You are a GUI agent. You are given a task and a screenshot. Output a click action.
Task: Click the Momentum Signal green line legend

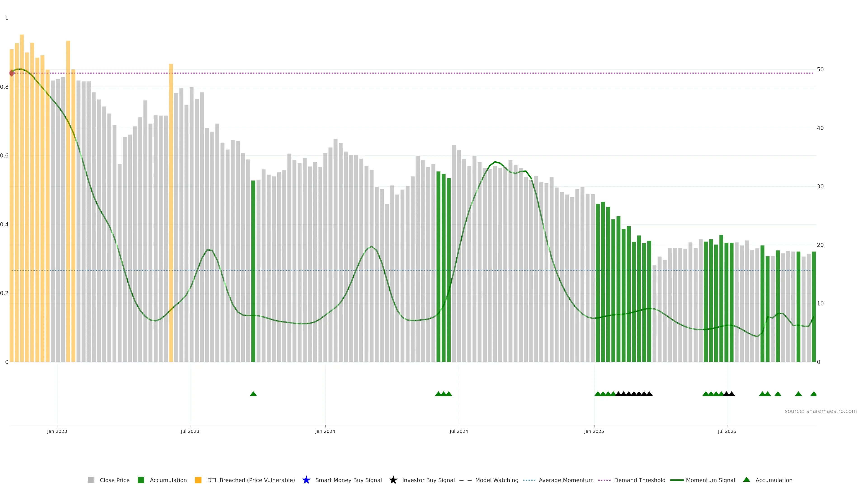(x=677, y=480)
